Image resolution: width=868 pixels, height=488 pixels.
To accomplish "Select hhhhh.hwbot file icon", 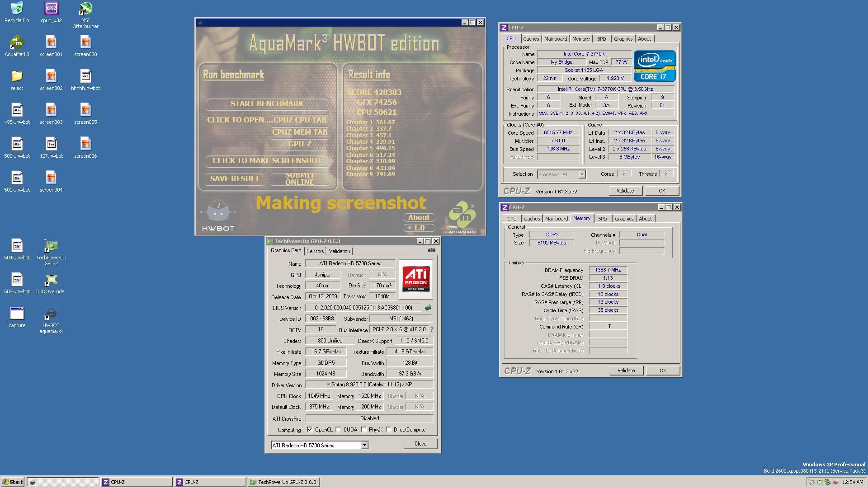I will click(x=85, y=80).
